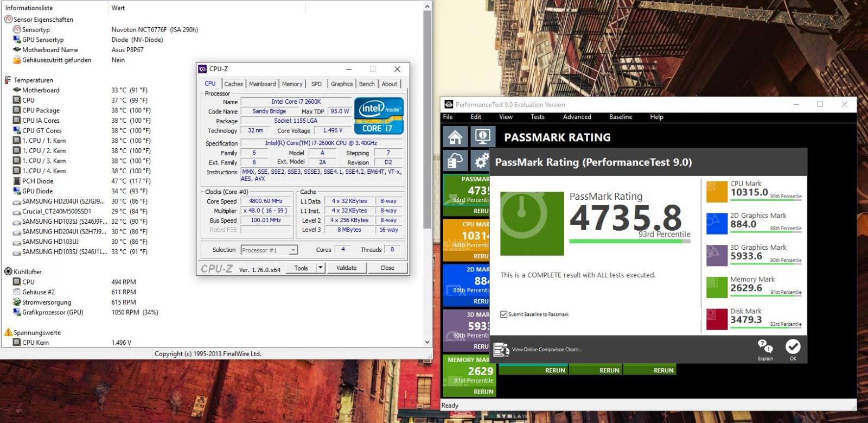Click the Gehäusezutritt gefunden lock icon
This screenshot has height=423, width=868.
(x=17, y=60)
